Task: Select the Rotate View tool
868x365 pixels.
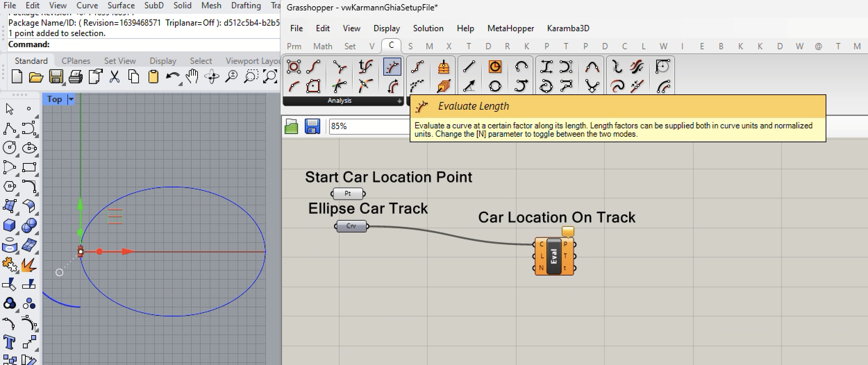Action: point(212,77)
